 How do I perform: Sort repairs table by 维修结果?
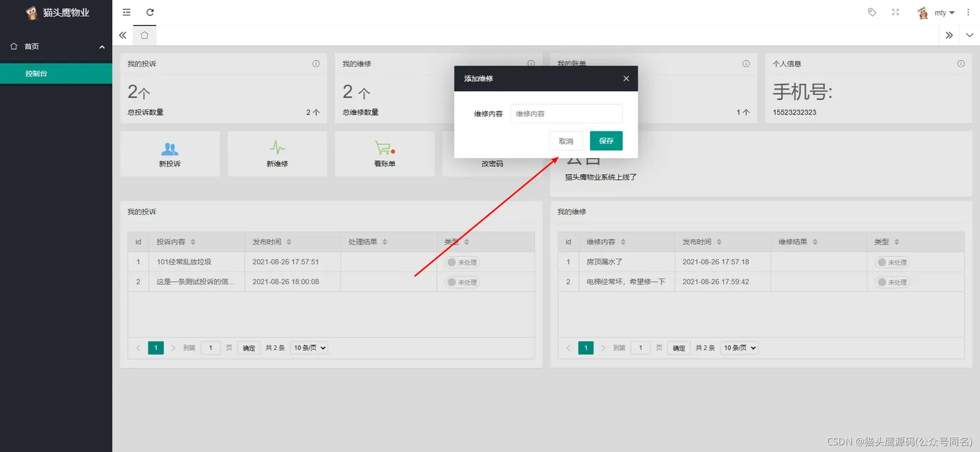pyautogui.click(x=815, y=242)
